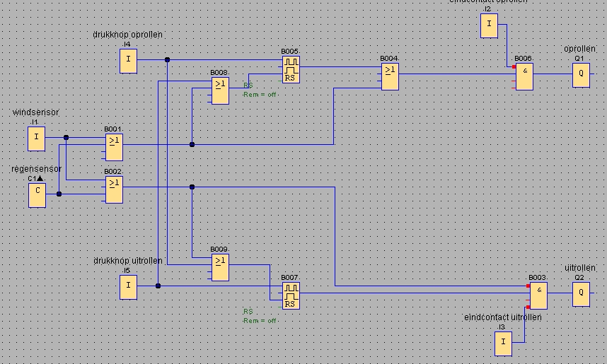Click the 'regensensor' label
The image size is (607, 364).
tap(36, 169)
